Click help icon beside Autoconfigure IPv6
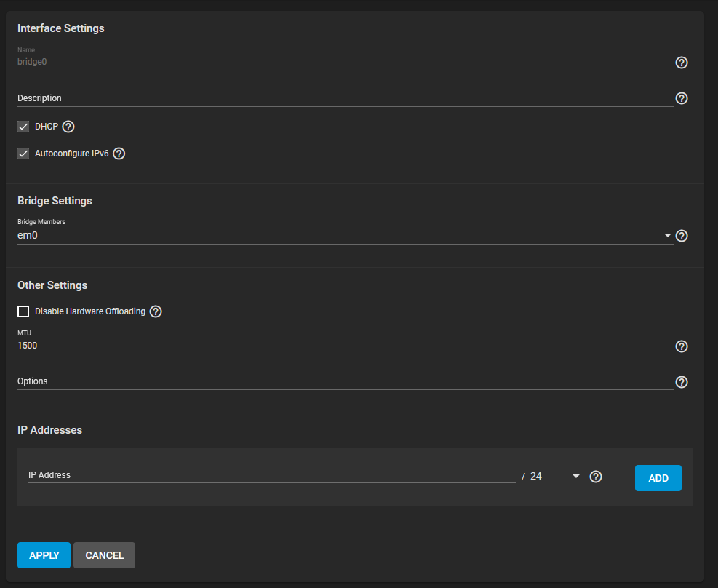Viewport: 718px width, 588px height. (x=119, y=154)
